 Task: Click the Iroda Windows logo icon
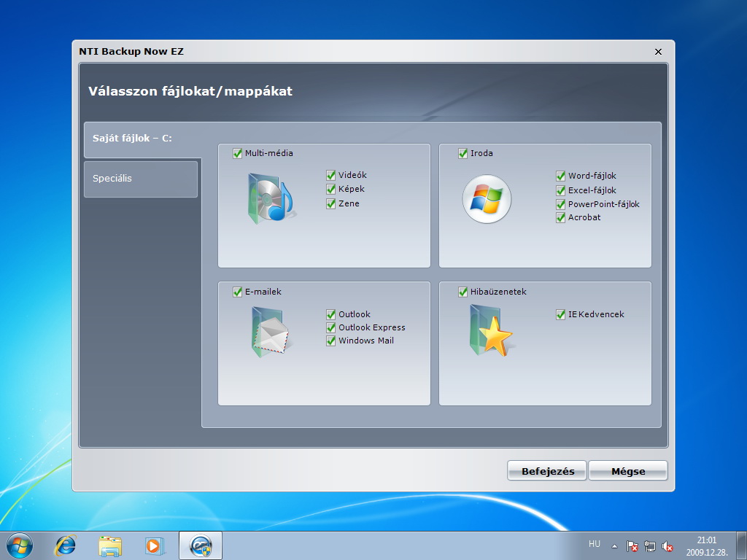tap(487, 199)
